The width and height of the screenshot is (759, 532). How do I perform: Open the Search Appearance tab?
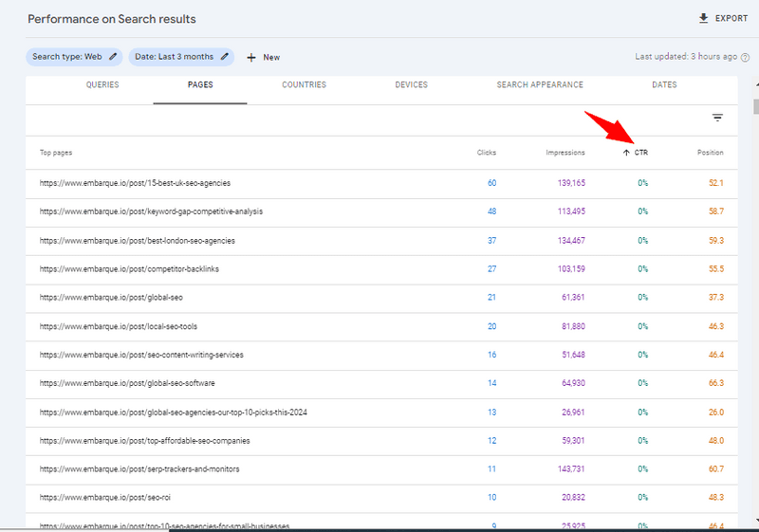(540, 84)
